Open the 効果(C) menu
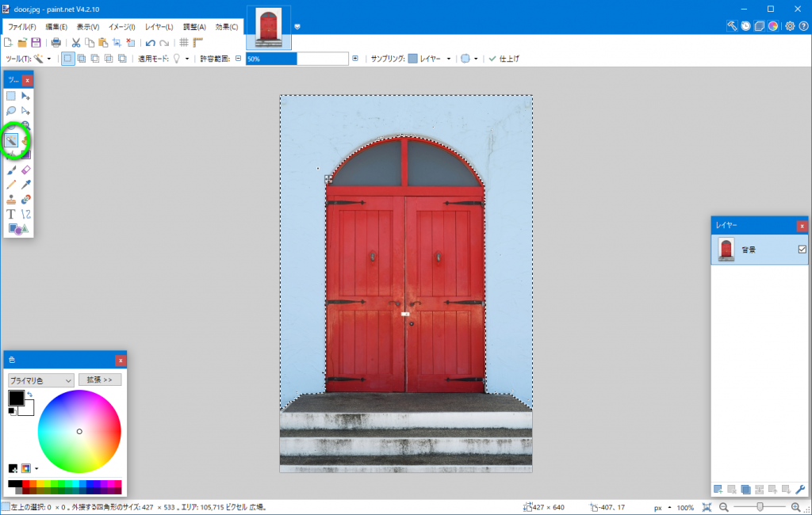 [227, 27]
